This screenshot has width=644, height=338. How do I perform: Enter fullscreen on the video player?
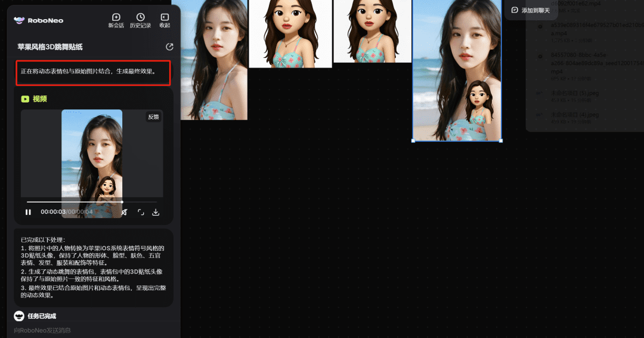click(141, 212)
